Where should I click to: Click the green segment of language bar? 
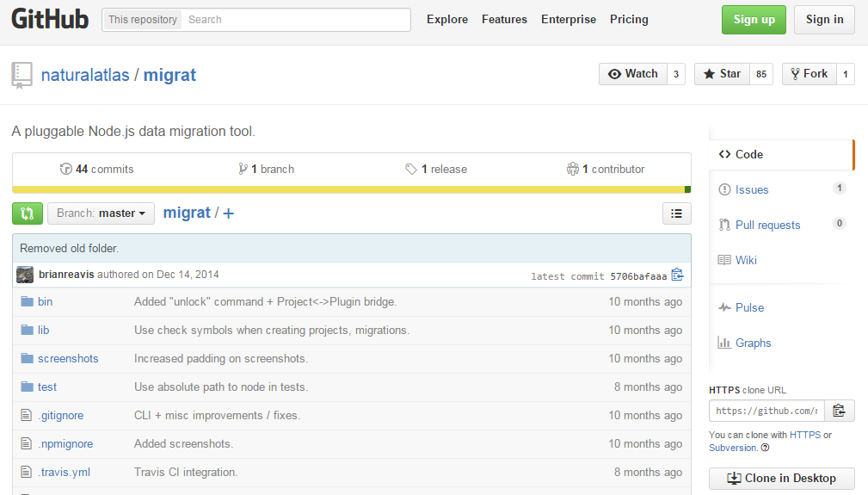[x=687, y=189]
